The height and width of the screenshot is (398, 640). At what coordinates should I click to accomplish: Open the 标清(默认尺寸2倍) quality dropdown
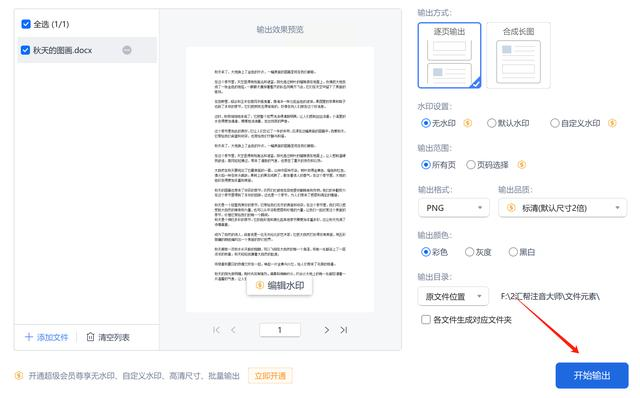[562, 208]
